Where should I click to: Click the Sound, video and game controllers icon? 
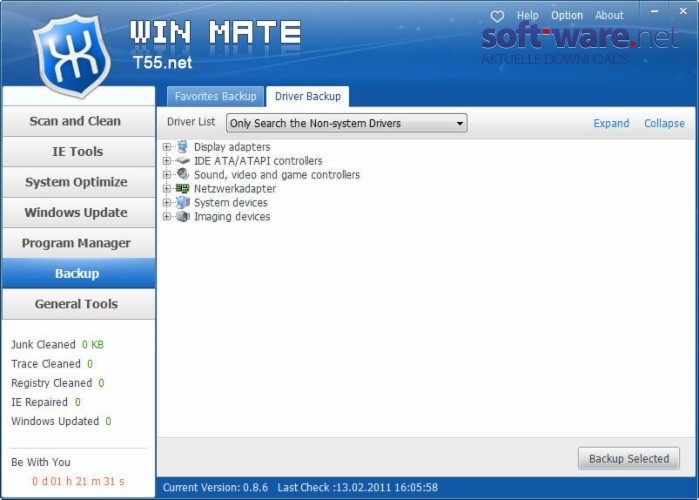182,174
